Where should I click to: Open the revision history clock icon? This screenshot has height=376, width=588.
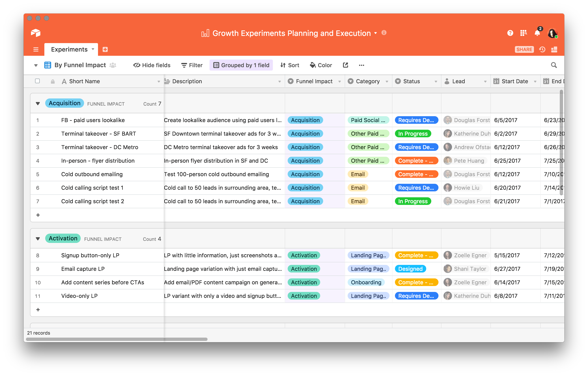click(542, 50)
